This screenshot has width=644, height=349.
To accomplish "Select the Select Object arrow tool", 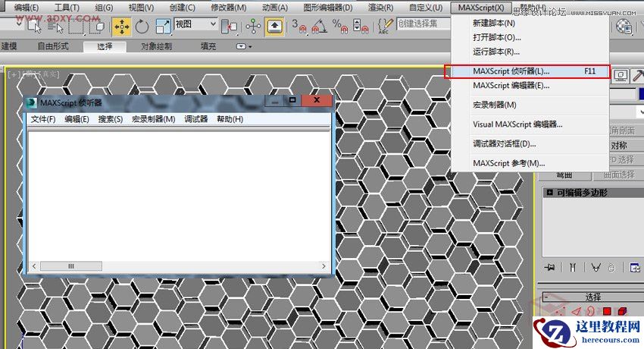I will click(x=35, y=27).
